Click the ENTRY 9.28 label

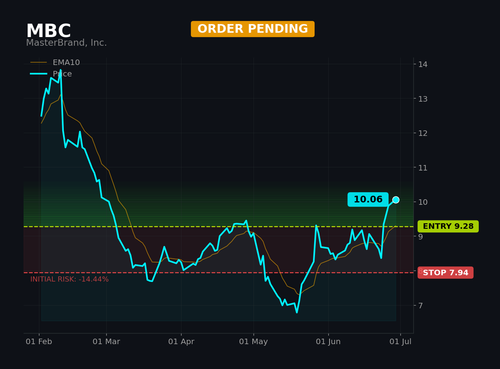pos(448,226)
